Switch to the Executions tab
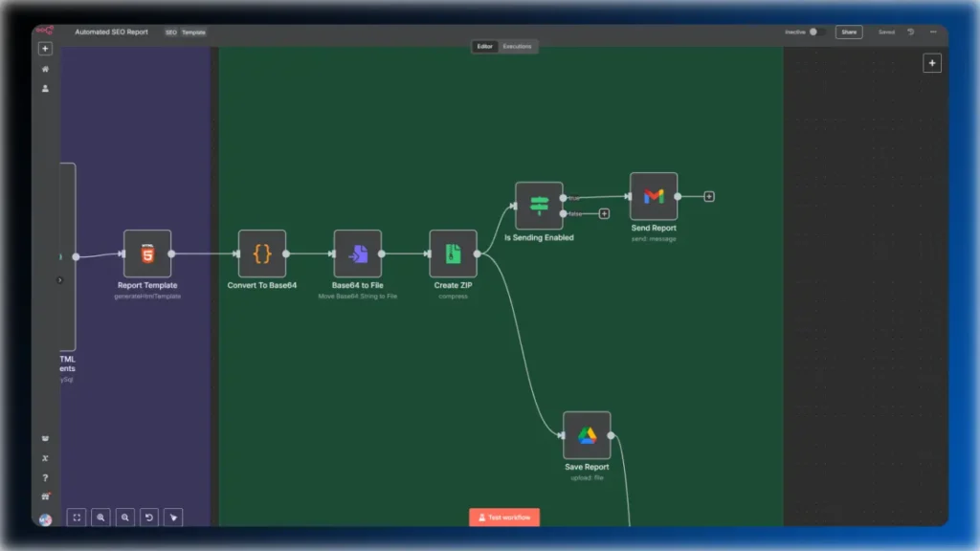This screenshot has width=980, height=551. pyautogui.click(x=517, y=46)
